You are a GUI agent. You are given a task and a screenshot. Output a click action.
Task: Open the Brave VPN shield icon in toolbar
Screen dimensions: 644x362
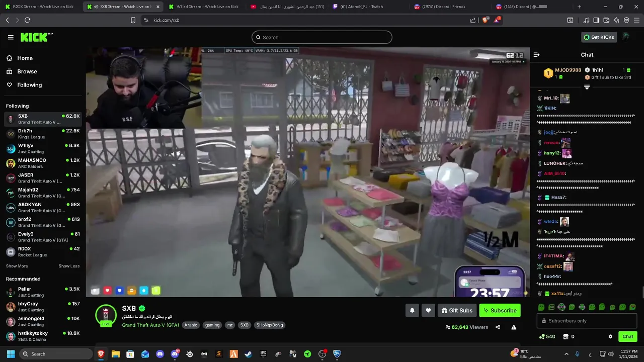[626, 20]
